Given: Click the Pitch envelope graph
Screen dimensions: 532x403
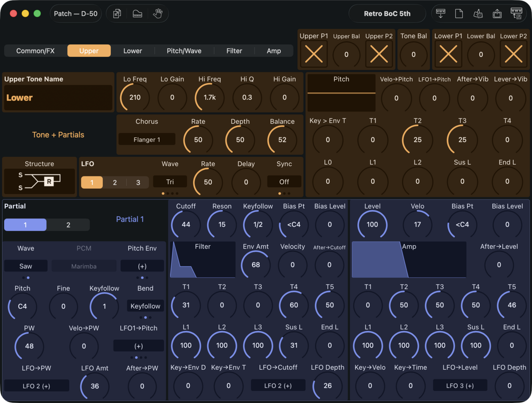Looking at the screenshot, I should (x=341, y=93).
